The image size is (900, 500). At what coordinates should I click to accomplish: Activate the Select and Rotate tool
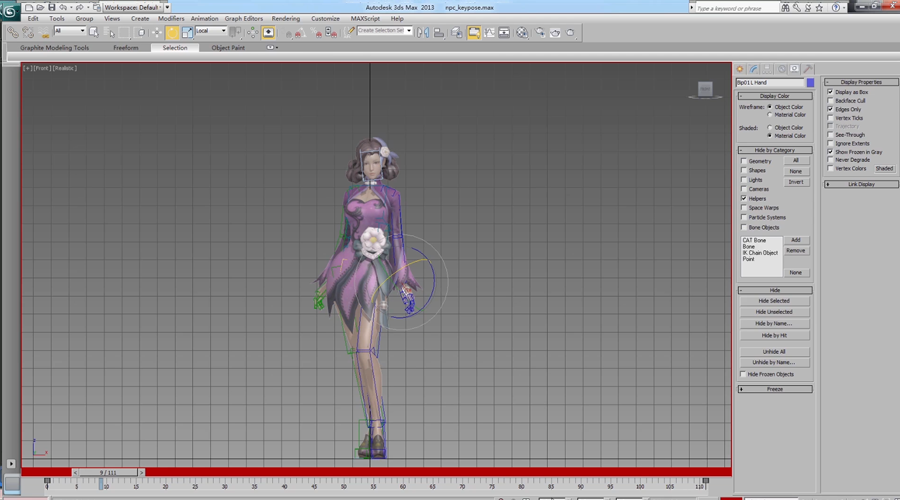(171, 32)
